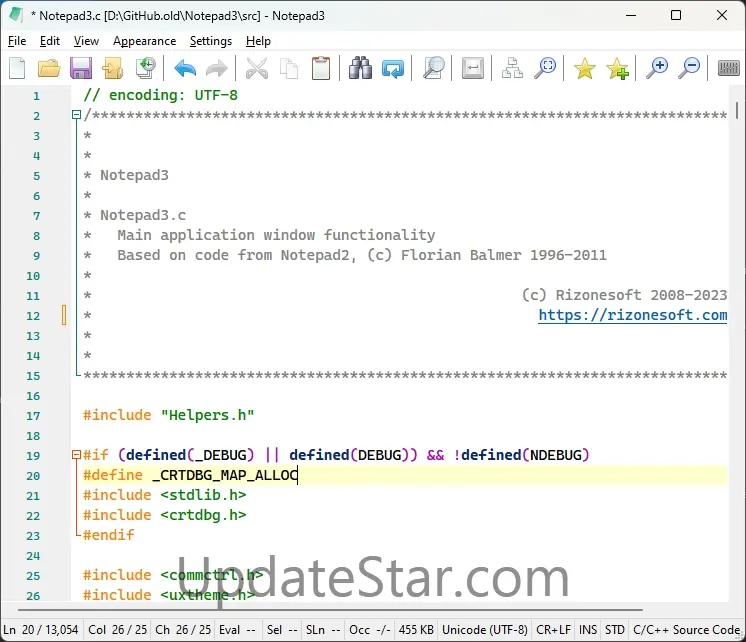Screen dimensions: 746x642
Task: Click the Eval status bar entry
Action: [237, 630]
